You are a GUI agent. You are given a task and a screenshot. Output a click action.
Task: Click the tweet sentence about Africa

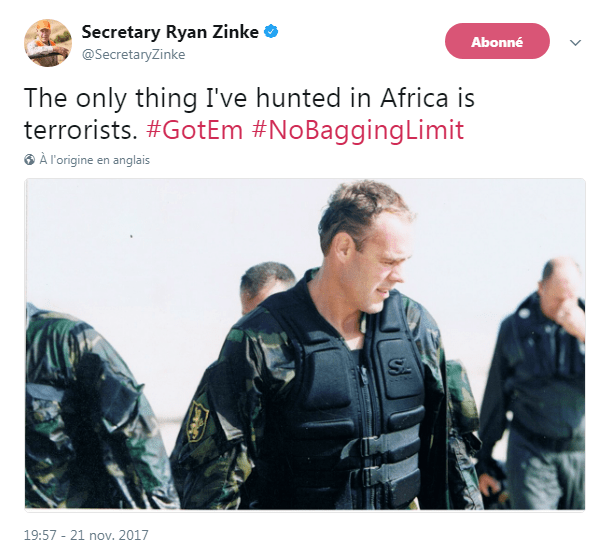(x=248, y=100)
